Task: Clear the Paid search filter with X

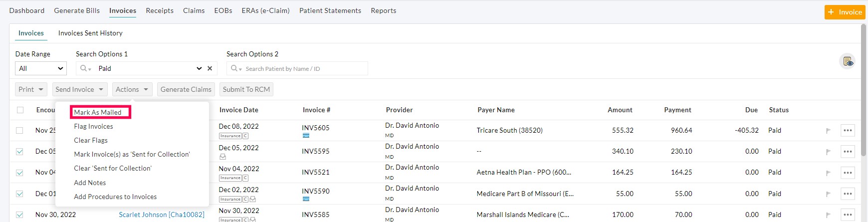Action: tap(210, 68)
